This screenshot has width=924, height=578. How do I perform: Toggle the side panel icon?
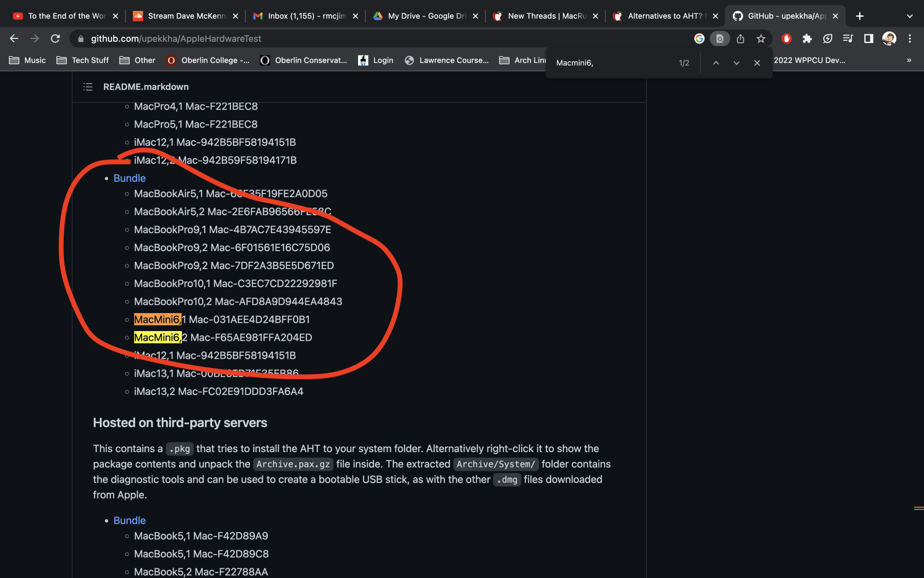pyautogui.click(x=869, y=39)
